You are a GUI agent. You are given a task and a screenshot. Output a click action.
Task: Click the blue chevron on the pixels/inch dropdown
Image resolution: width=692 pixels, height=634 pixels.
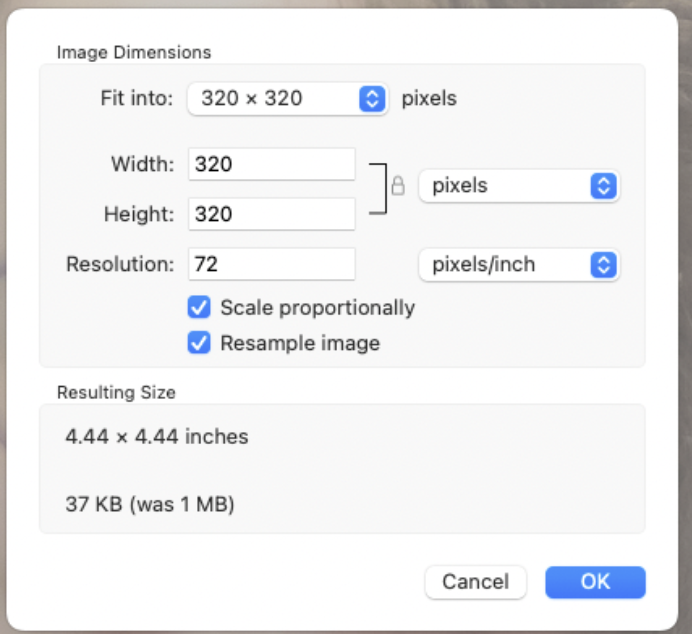(602, 264)
